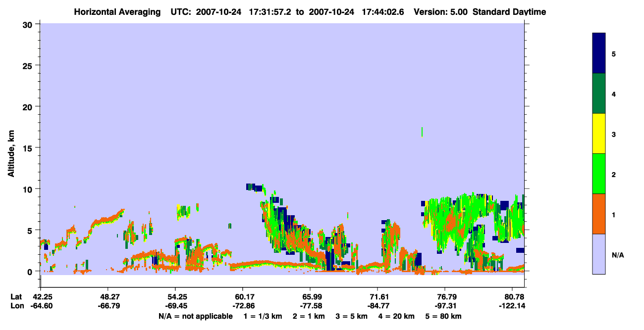This screenshot has height=330, width=644.
Task: Click the 'Horizontal Averaging' title text
Action: click(x=117, y=12)
